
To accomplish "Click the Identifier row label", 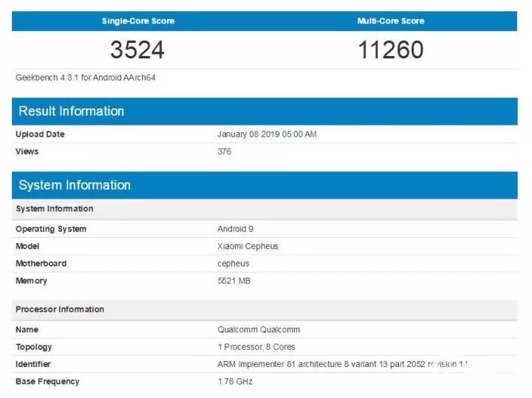I will tap(33, 365).
